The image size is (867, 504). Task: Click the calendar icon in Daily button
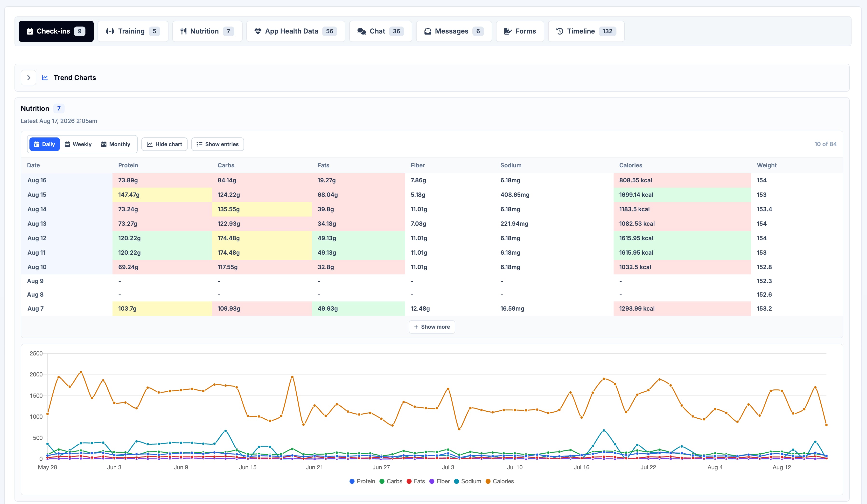(37, 144)
